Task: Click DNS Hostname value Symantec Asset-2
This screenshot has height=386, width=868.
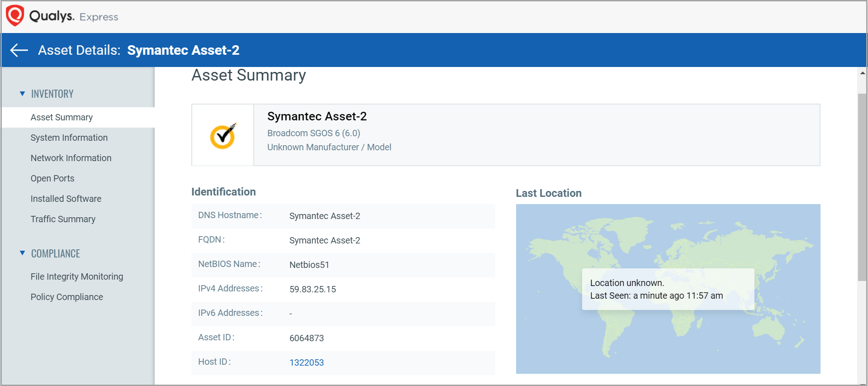Action: click(x=325, y=216)
